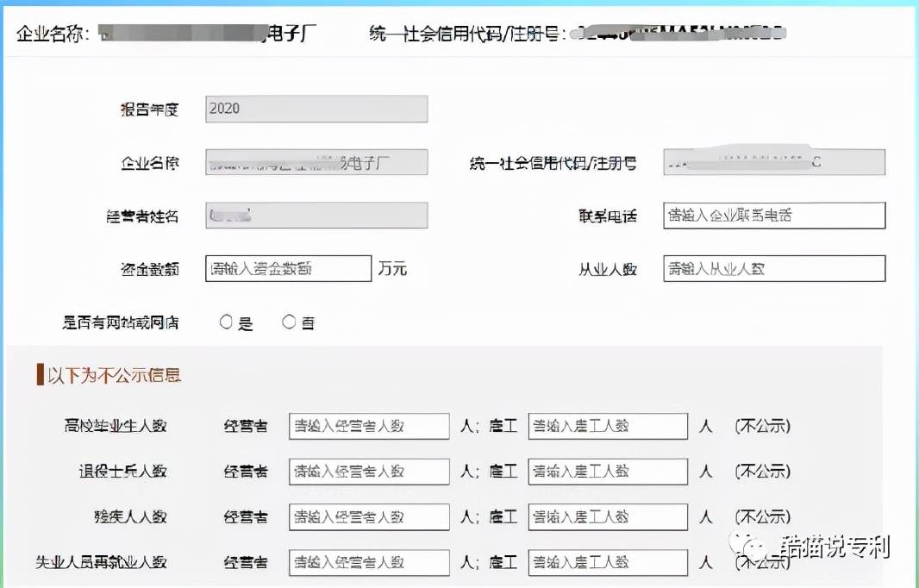Screen dimensions: 919x588
Task: Focus 残疾人人数 经营者 input box
Action: point(369,516)
